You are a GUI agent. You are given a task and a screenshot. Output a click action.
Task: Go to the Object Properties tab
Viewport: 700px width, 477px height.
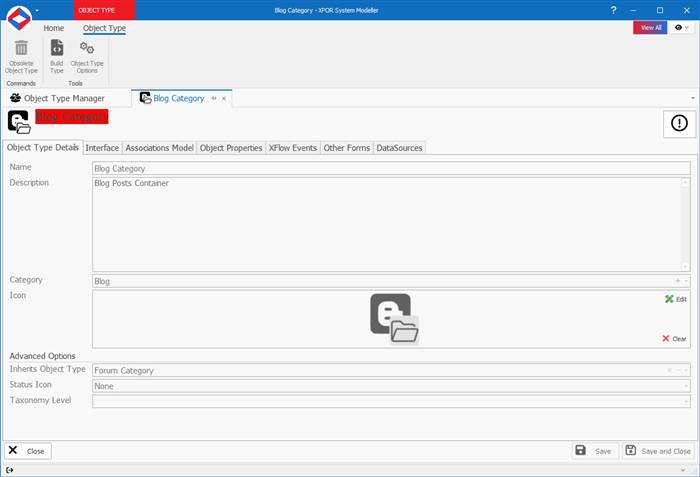[x=231, y=148]
